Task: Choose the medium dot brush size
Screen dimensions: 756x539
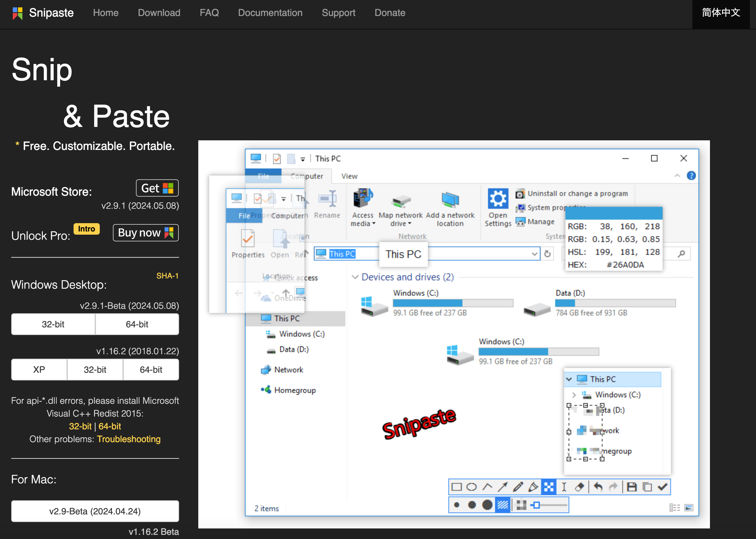Action: (472, 505)
